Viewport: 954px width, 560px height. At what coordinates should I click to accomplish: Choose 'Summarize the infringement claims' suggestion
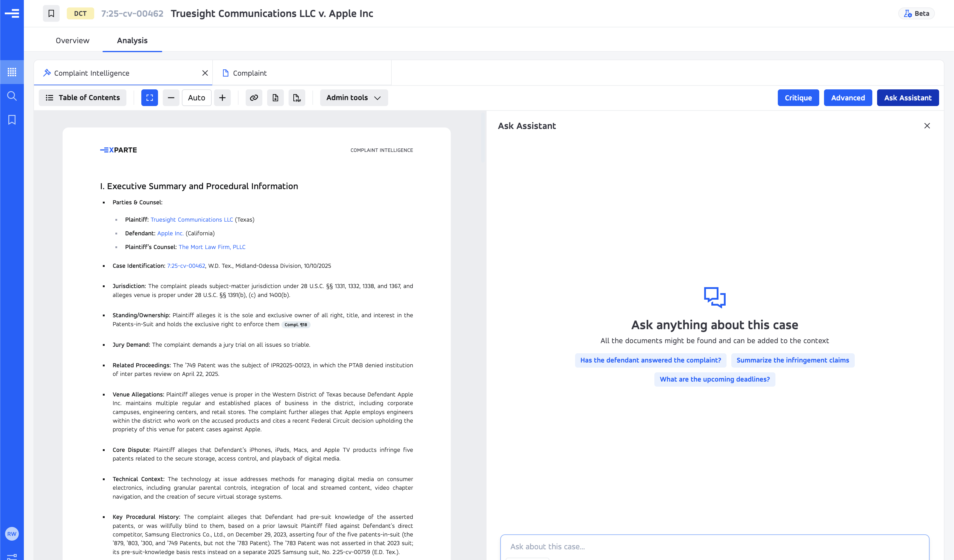click(x=792, y=360)
